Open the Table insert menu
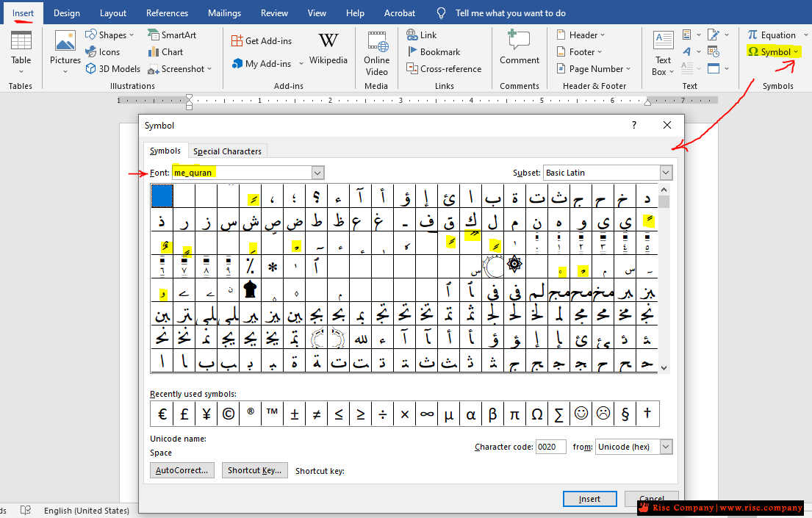Screen dimensions: 812x518 pyautogui.click(x=21, y=52)
